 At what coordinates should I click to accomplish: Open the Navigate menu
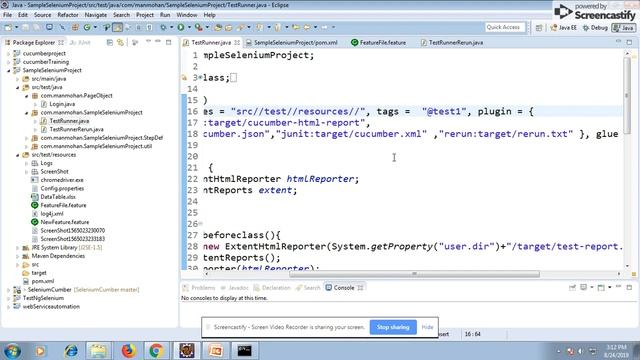point(96,15)
